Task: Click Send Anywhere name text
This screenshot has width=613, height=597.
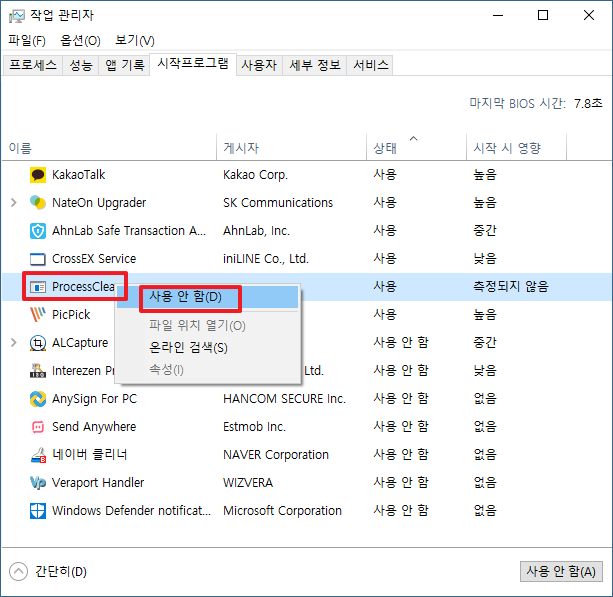Action: click(x=94, y=427)
